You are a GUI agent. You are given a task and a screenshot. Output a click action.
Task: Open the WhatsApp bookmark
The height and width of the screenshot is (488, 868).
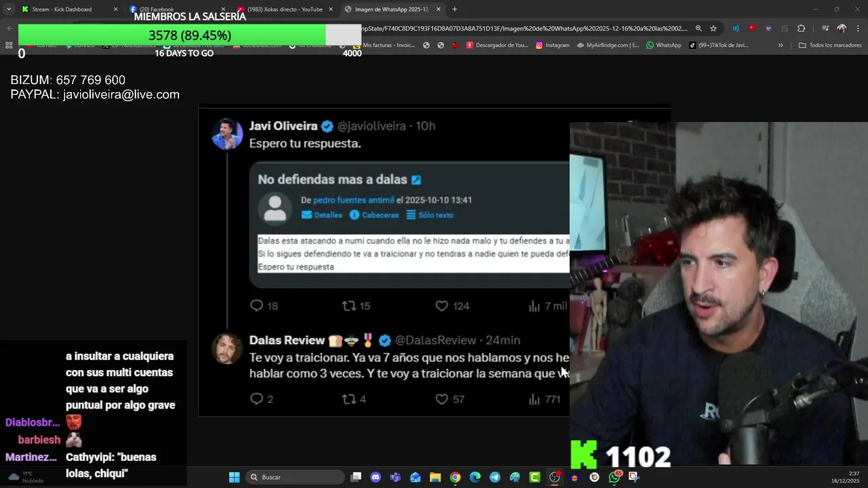click(x=664, y=45)
